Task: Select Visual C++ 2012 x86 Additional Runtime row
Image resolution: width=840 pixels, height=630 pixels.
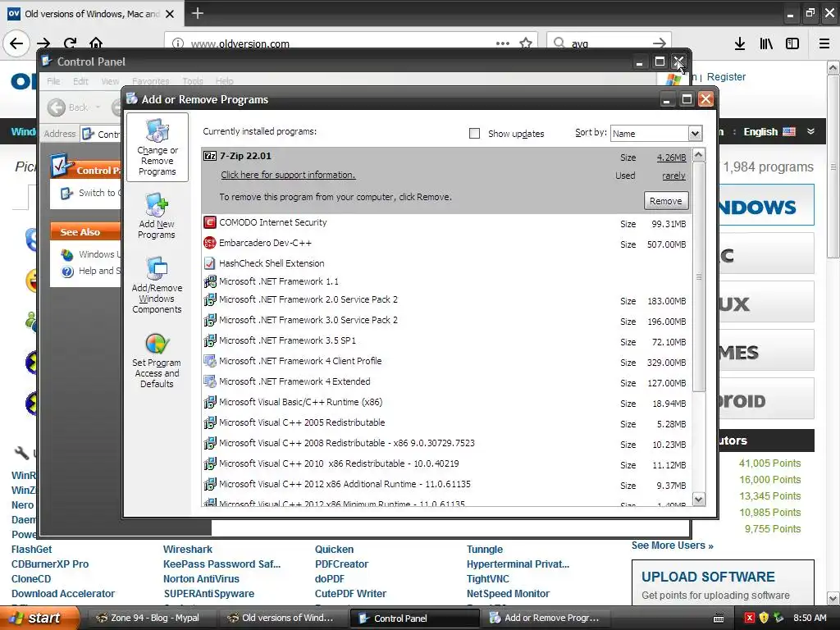Action: click(445, 484)
